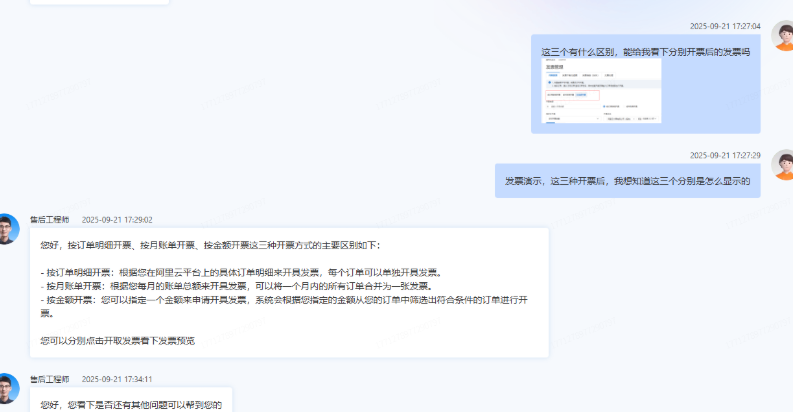Click the timestamp 2025-09-21 17:27:29

725,156
